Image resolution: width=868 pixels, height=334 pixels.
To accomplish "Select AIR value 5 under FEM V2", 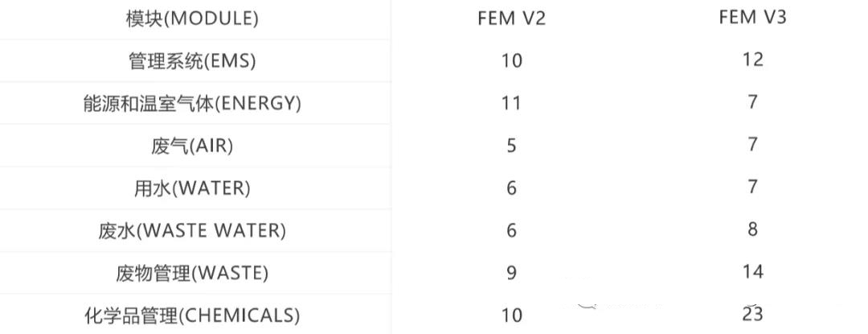I will tap(511, 146).
